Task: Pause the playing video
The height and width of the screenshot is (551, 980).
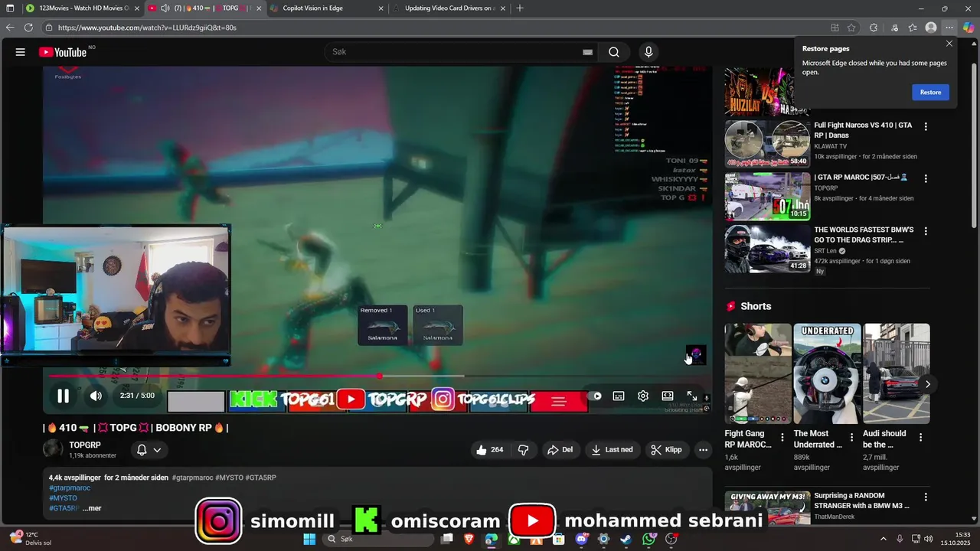Action: point(63,396)
